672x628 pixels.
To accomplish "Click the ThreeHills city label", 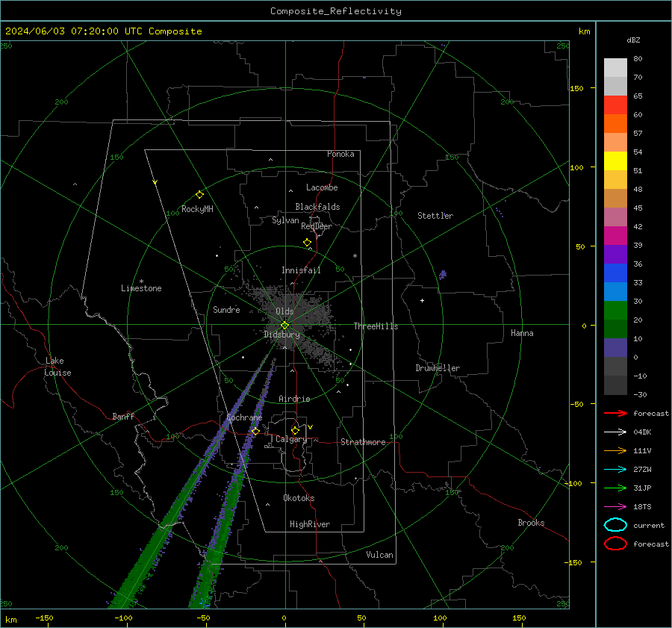I will pyautogui.click(x=376, y=326).
